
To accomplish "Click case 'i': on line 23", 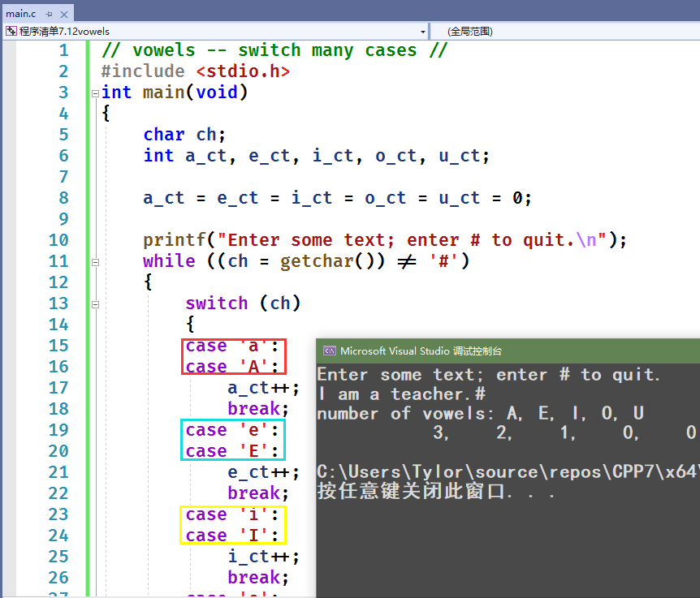I will coord(232,514).
